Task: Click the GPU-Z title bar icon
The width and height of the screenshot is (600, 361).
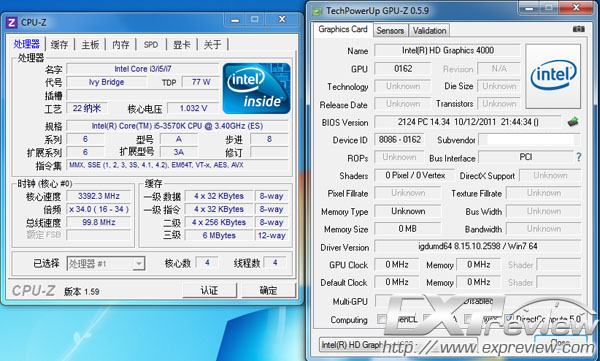Action: pos(317,11)
